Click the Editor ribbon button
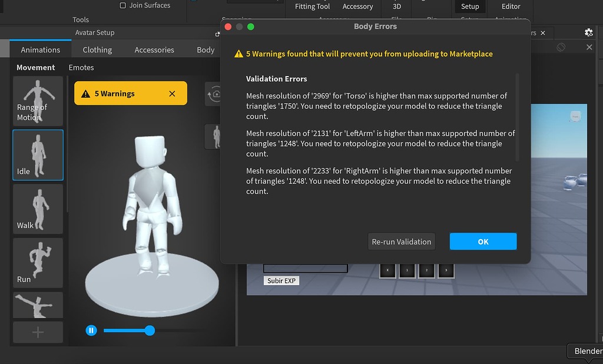This screenshot has height=364, width=603. (511, 6)
